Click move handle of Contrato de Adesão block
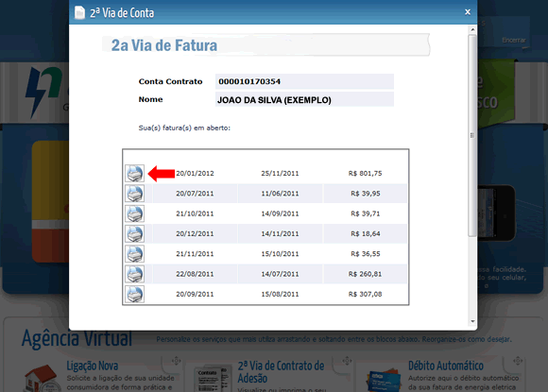Viewport: 548px width, 392px height. pyautogui.click(x=347, y=361)
